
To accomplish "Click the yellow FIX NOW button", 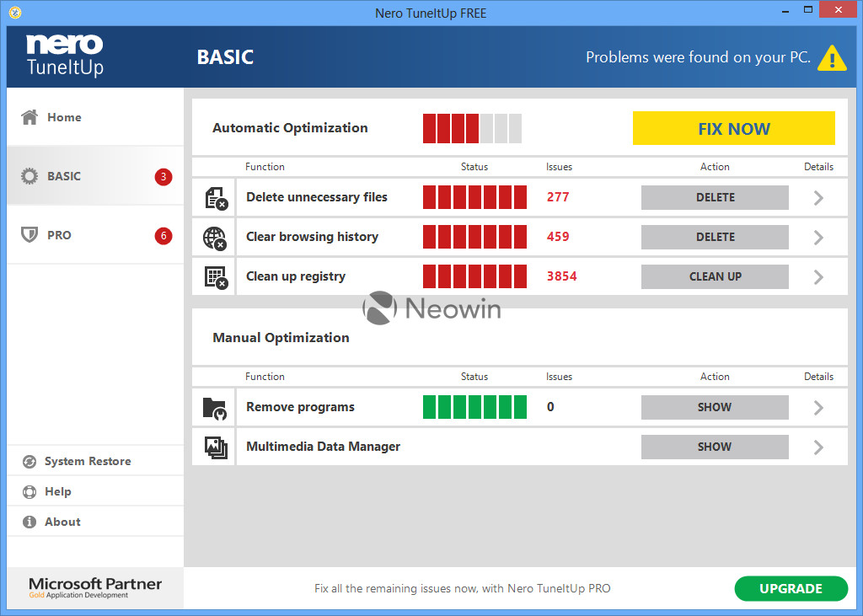I will pos(734,128).
